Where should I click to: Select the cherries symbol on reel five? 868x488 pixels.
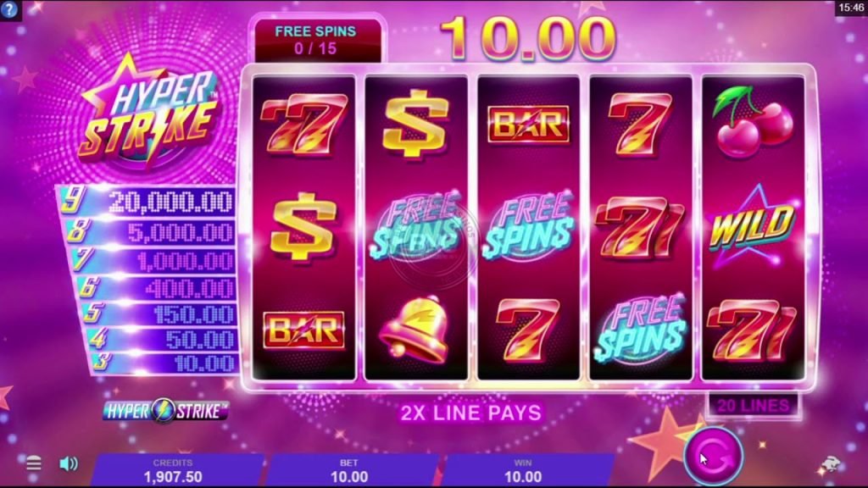752,122
